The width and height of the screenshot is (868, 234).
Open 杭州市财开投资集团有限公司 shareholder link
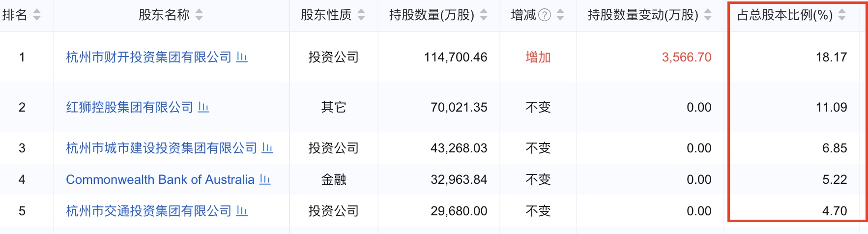148,57
